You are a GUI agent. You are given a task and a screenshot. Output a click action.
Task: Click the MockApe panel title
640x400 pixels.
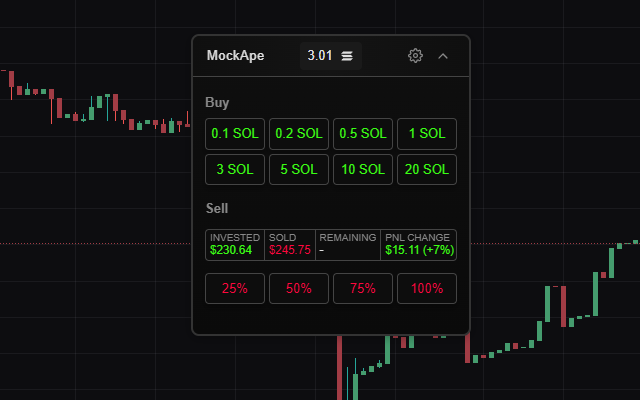click(x=235, y=56)
